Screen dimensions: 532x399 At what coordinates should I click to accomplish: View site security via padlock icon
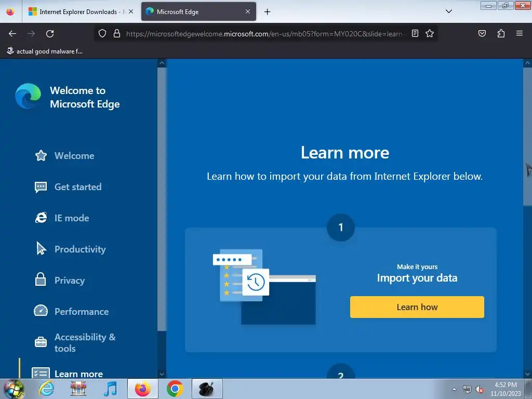tap(117, 33)
